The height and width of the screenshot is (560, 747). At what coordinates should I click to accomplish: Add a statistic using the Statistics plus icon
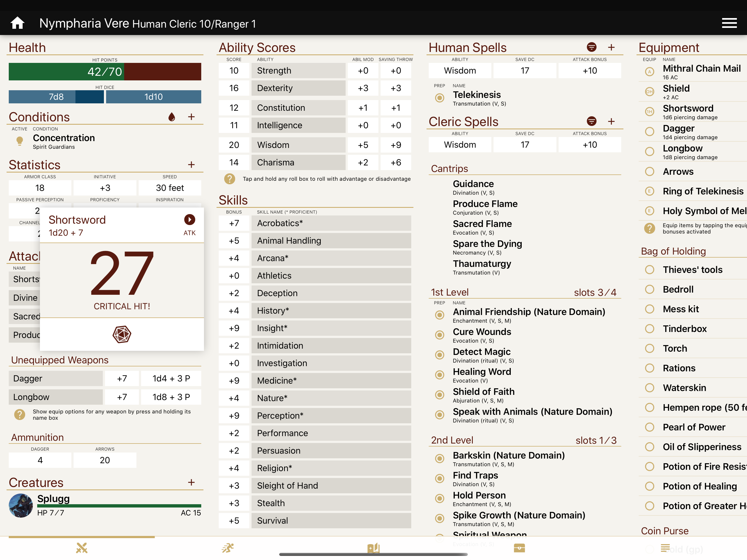(x=191, y=165)
